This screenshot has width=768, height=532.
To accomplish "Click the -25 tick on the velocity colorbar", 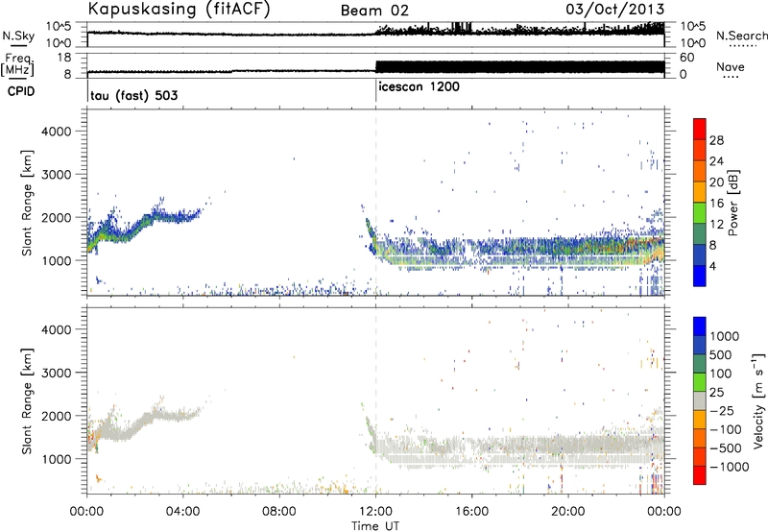I will (x=723, y=410).
